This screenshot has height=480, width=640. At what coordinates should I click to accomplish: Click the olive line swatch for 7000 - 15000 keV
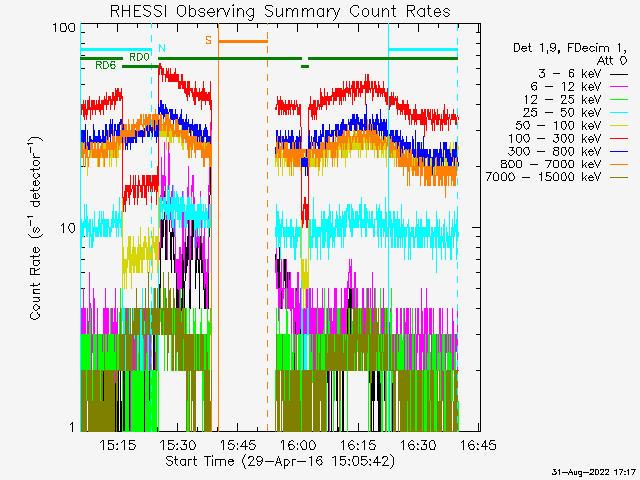click(619, 178)
